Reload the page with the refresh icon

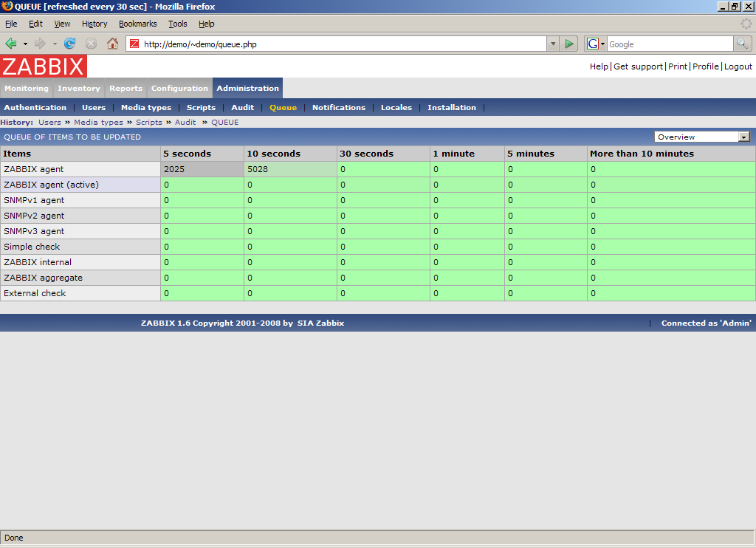[x=70, y=44]
